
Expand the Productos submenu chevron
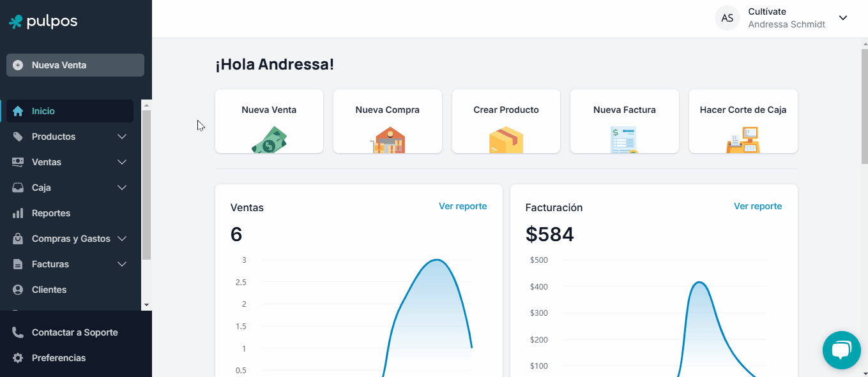(x=122, y=137)
